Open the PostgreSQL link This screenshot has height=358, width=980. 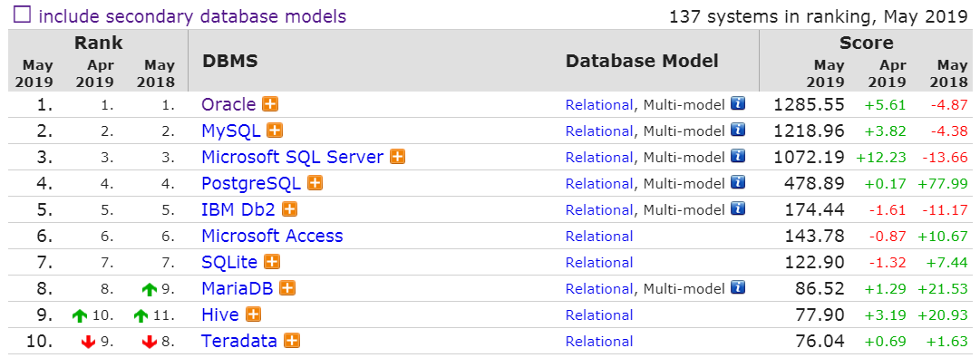(251, 184)
